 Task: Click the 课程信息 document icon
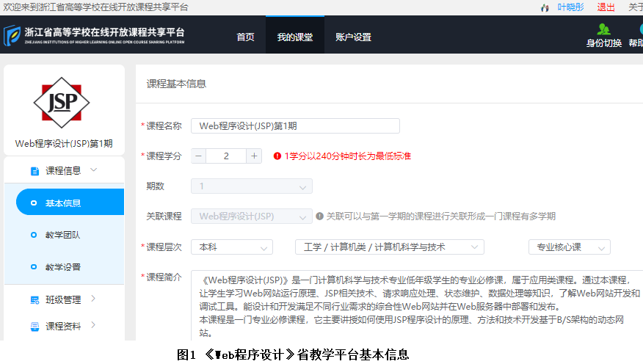tap(34, 171)
